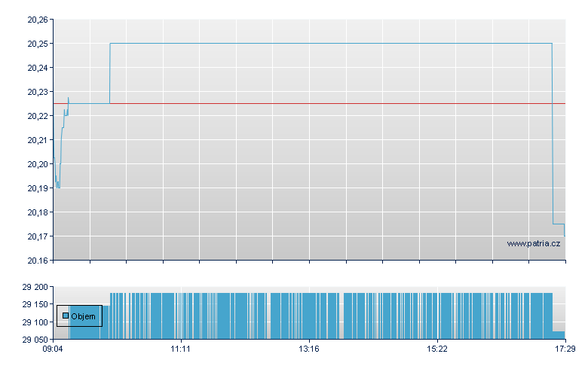Click the 15:22 time axis label
This screenshot has height=369, width=588.
[x=437, y=349]
